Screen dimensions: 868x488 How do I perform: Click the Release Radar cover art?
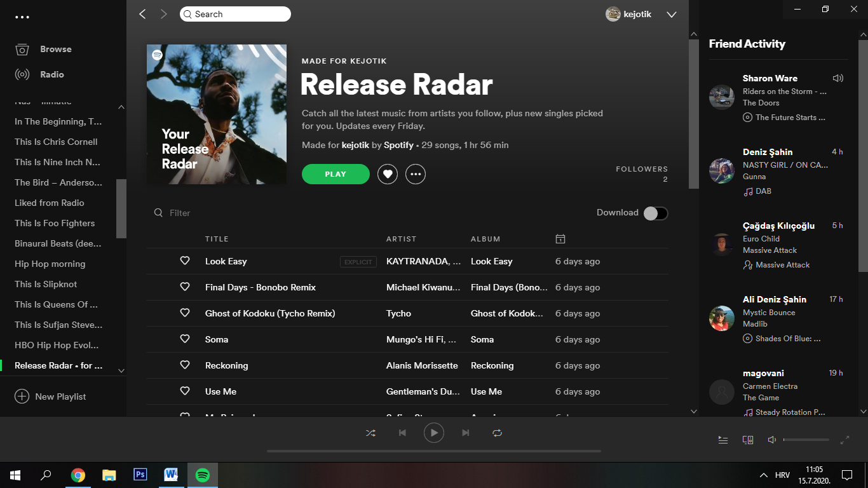(217, 114)
